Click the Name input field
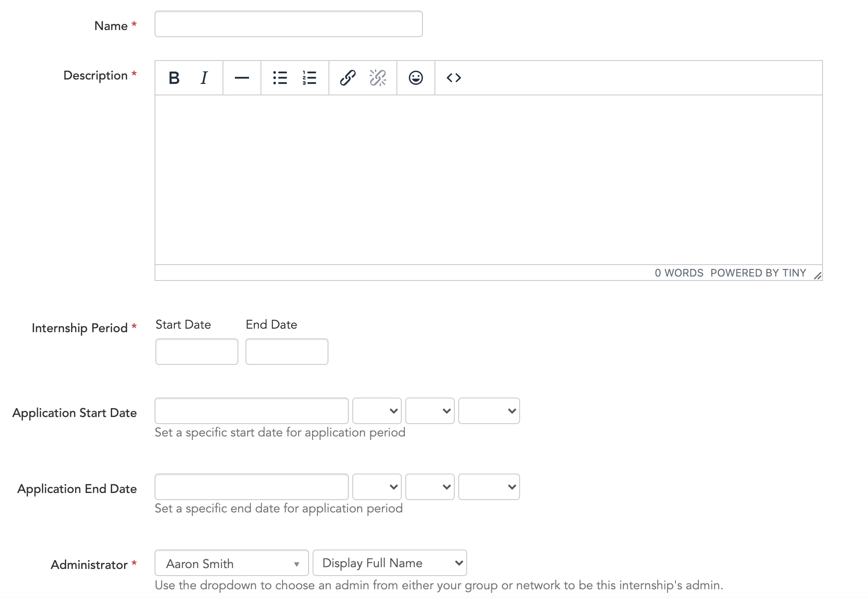 pyautogui.click(x=289, y=24)
